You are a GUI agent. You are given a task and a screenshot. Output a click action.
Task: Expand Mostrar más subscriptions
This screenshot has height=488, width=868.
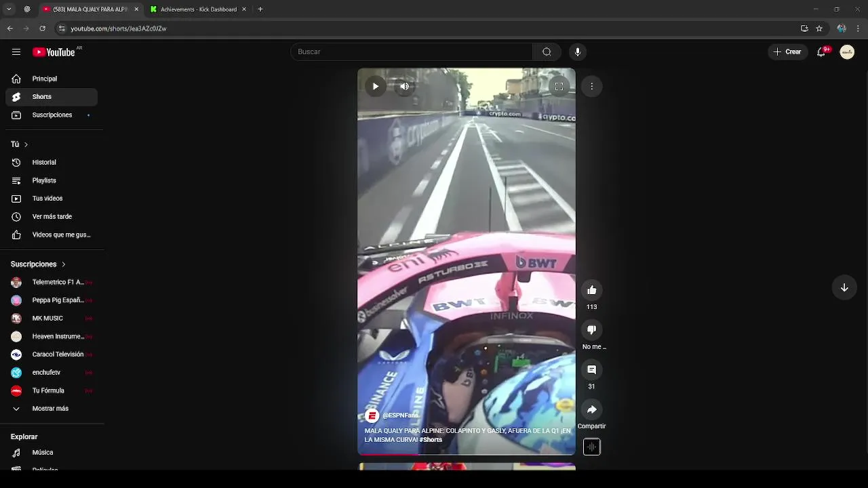point(52,409)
